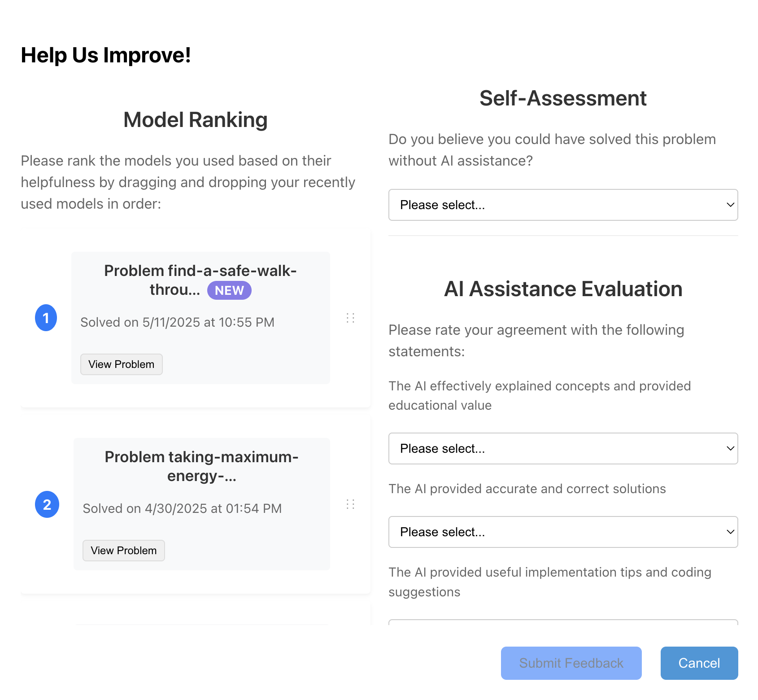Select the find-a-safe-walk problem title
758x700 pixels.
200,271
